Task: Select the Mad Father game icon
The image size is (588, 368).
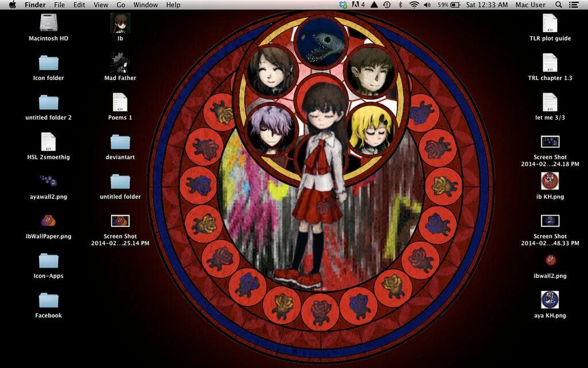Action: click(121, 62)
